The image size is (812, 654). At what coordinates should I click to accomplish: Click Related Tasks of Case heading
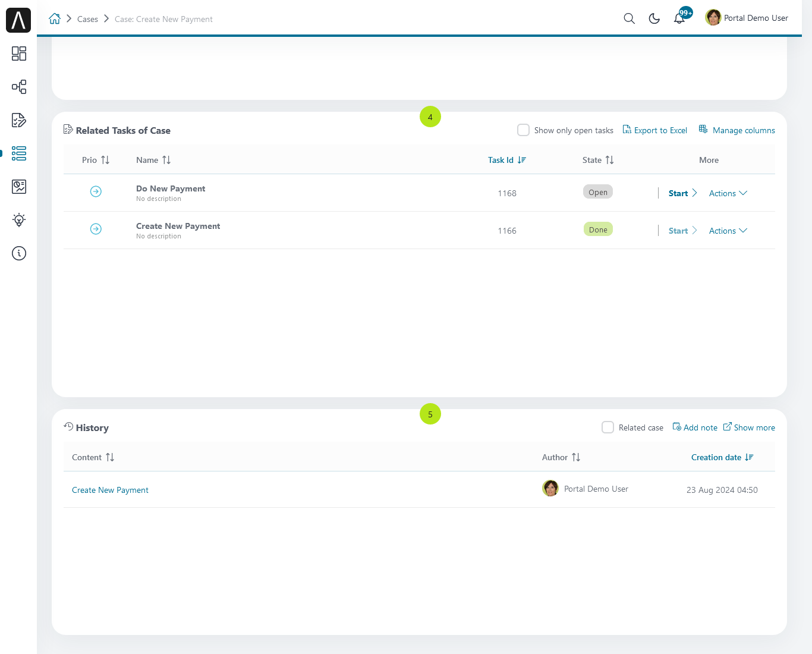coord(123,130)
